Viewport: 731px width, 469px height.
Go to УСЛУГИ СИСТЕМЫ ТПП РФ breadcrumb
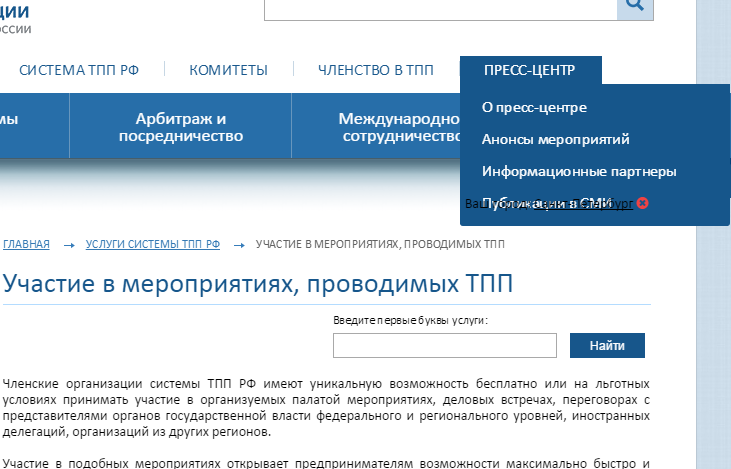(152, 244)
